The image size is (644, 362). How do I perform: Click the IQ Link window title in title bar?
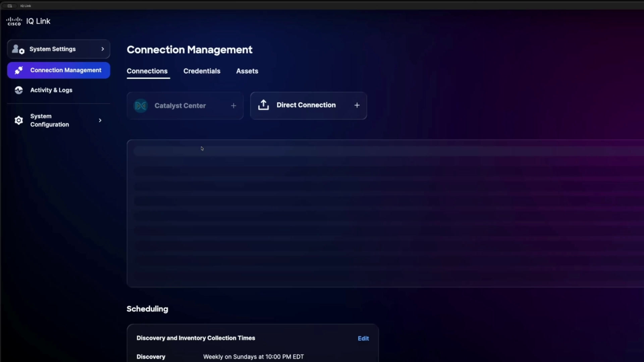(x=25, y=6)
